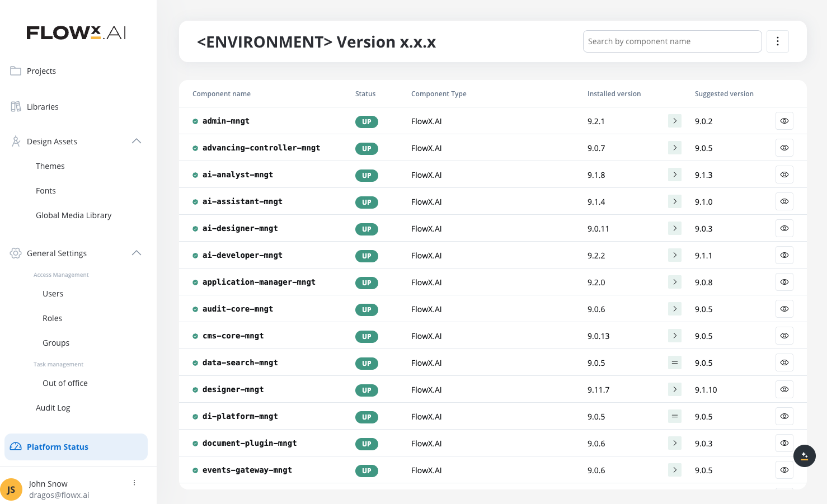Collapse the General Settings section chevron
The image size is (827, 504).
(137, 253)
